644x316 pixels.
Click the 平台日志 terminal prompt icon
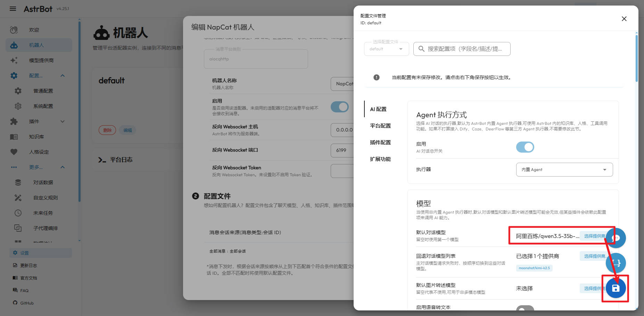pos(102,160)
